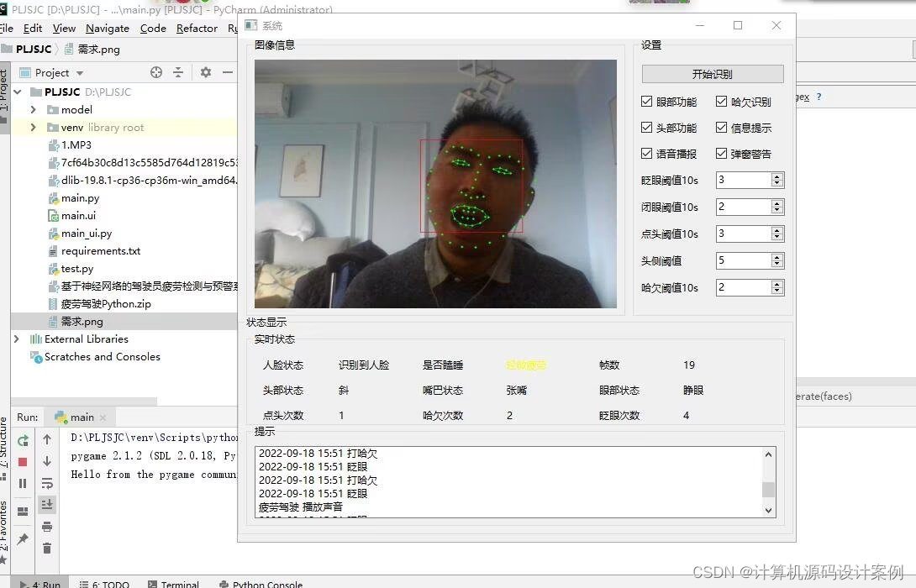Toggle 哈欠识别 checkbox
The width and height of the screenshot is (916, 588).
click(x=721, y=102)
